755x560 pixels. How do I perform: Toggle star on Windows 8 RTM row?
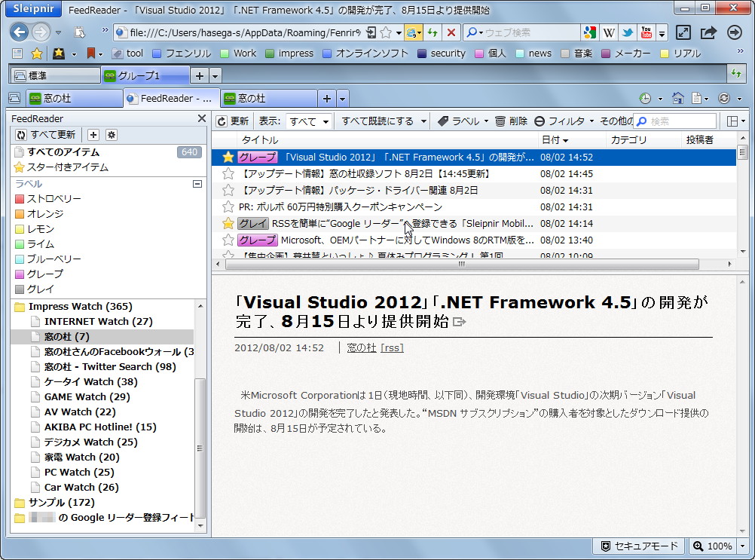point(228,240)
